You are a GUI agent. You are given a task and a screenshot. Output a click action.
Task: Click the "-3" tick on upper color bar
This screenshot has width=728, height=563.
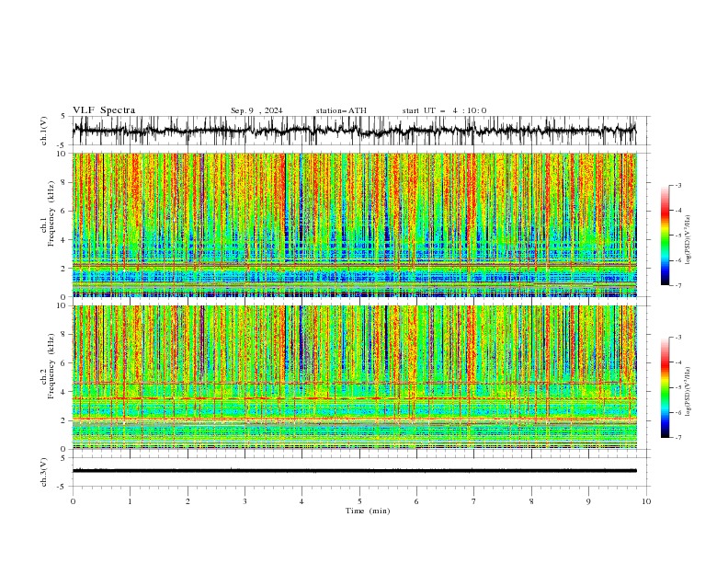pos(677,185)
